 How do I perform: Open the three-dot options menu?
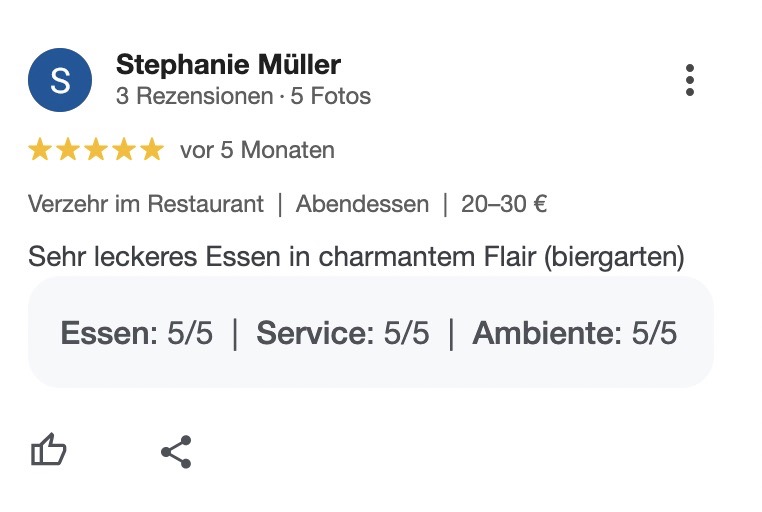(690, 80)
